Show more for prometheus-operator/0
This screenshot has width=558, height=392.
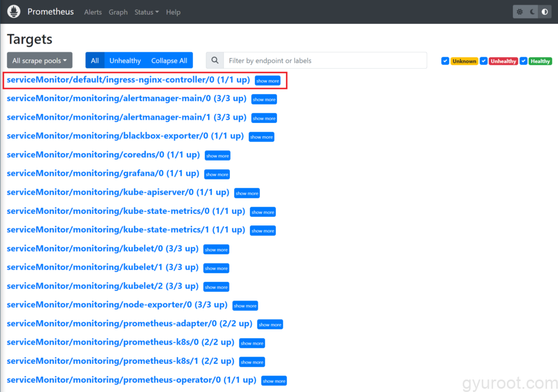point(274,381)
